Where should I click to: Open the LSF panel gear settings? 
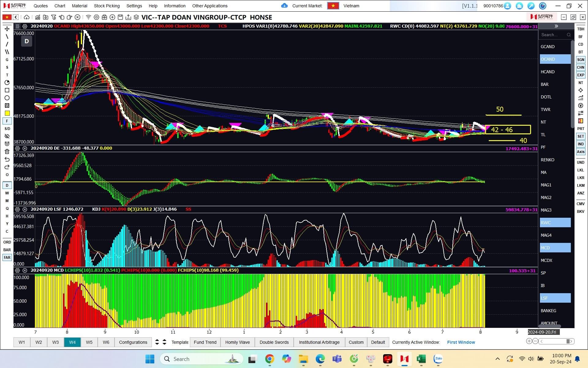pyautogui.click(x=17, y=209)
